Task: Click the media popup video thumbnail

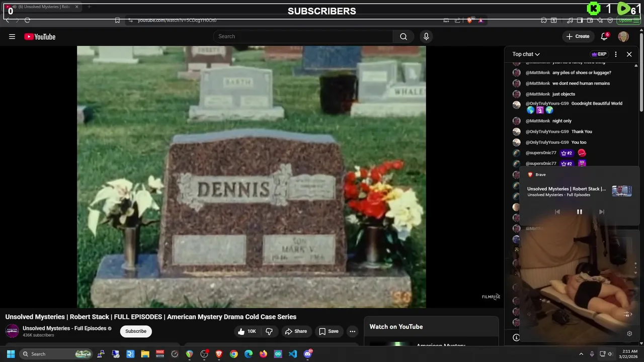Action: [x=622, y=191]
